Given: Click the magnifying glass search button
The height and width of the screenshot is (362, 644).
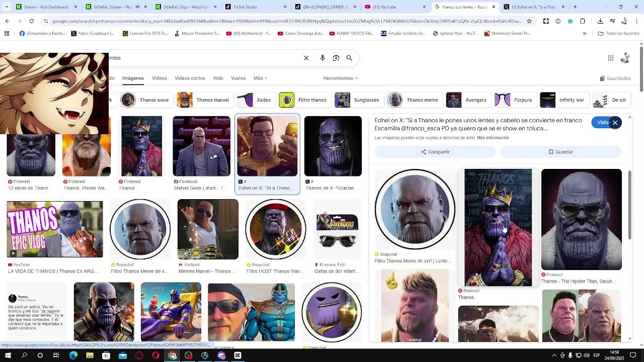Looking at the screenshot, I should (x=349, y=58).
